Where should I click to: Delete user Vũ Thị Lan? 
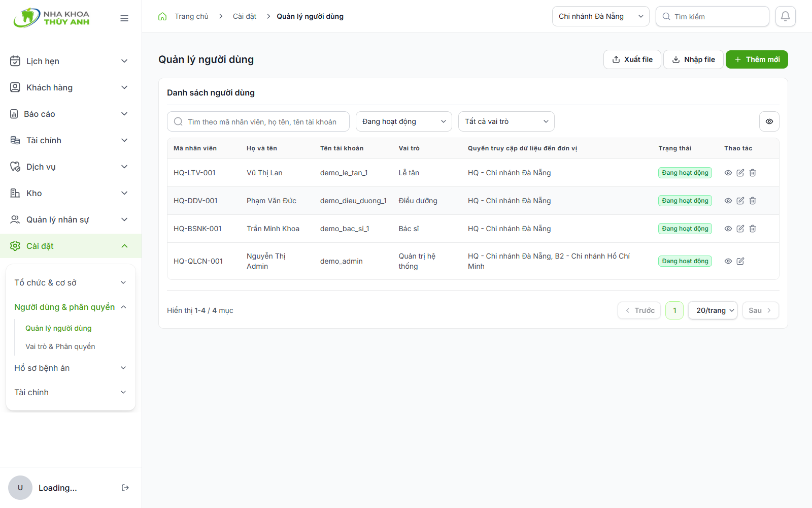click(x=753, y=173)
